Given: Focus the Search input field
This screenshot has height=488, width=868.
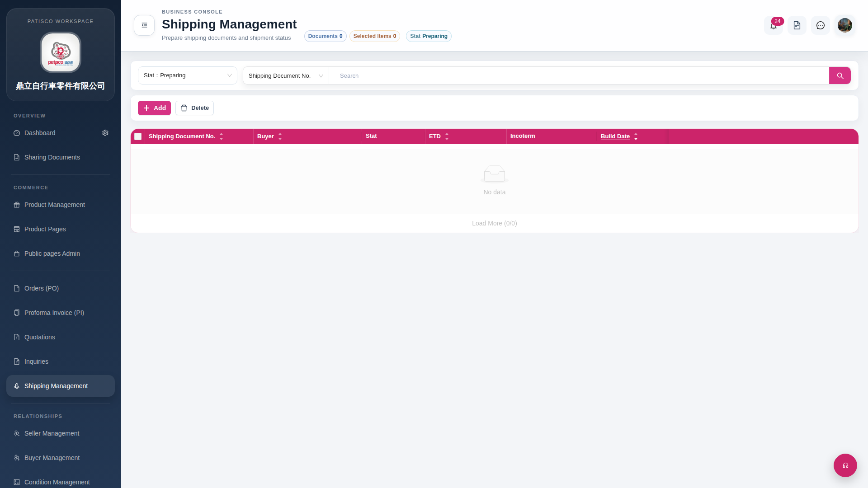Looking at the screenshot, I should [x=579, y=75].
